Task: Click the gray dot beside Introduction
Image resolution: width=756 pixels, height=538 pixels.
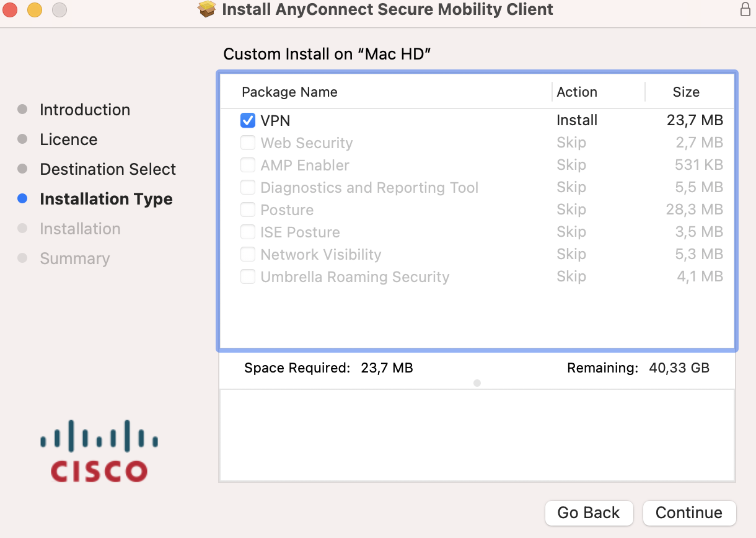Action: [x=23, y=110]
